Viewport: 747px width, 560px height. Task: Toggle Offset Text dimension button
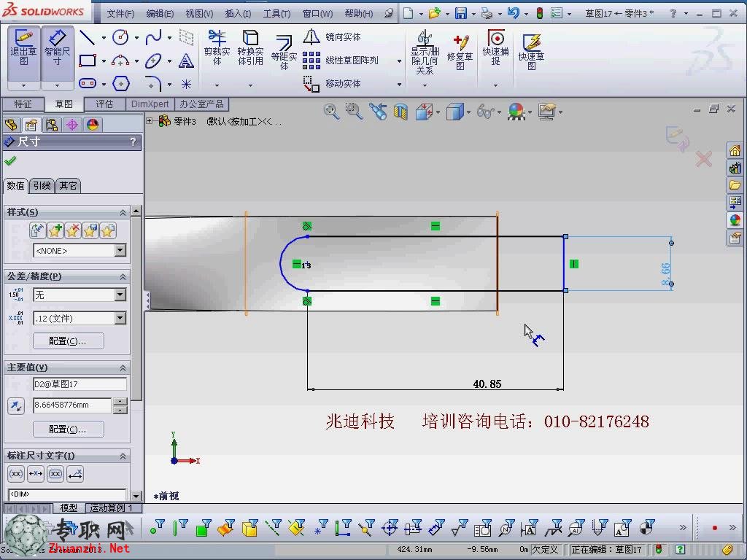click(75, 474)
